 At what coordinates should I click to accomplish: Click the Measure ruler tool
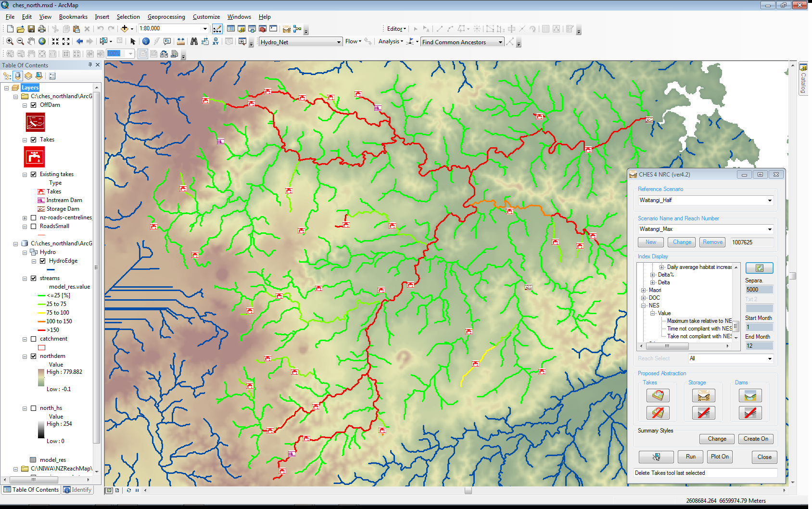pyautogui.click(x=181, y=42)
